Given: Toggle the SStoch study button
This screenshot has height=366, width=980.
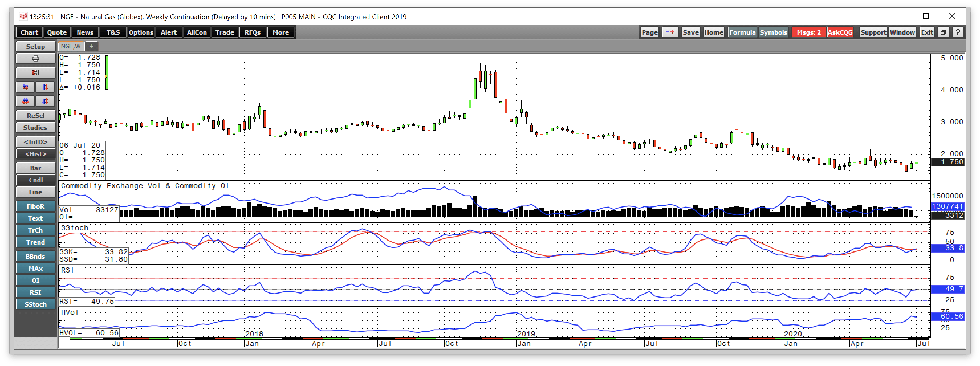Looking at the screenshot, I should (35, 304).
